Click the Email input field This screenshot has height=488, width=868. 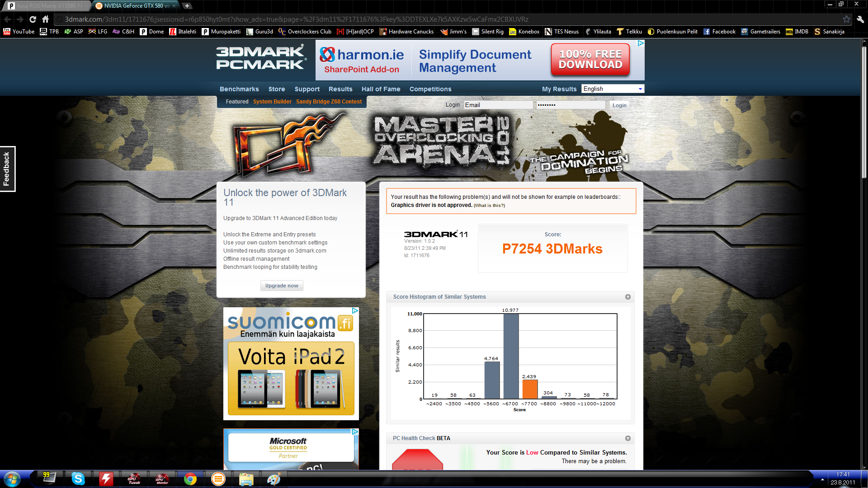coord(498,105)
